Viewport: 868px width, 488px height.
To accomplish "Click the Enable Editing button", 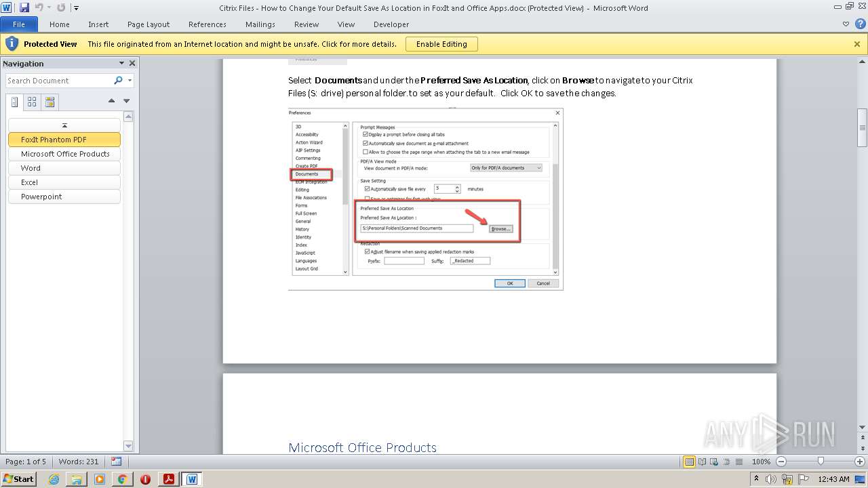I will click(x=441, y=44).
